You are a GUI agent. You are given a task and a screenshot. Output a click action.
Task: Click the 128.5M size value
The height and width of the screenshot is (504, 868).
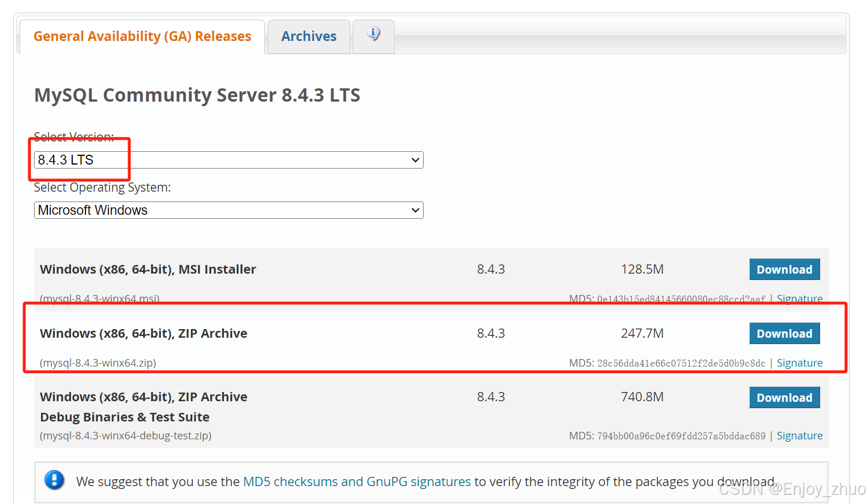click(642, 269)
